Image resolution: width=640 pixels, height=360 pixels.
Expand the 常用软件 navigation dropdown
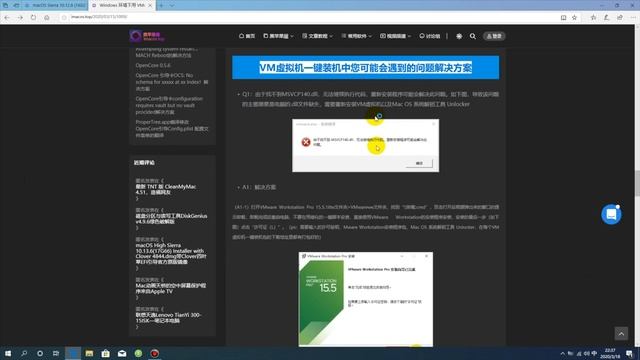(356, 36)
